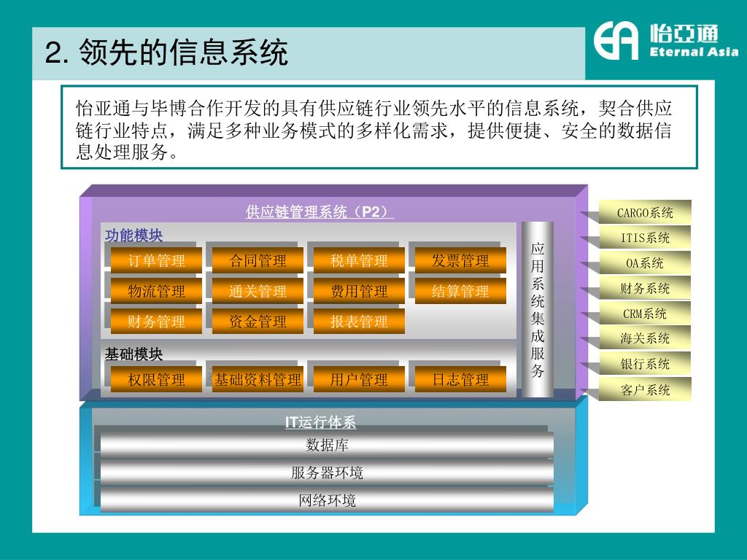Click the 订单管理 module button
This screenshot has height=560, width=747.
[x=156, y=260]
